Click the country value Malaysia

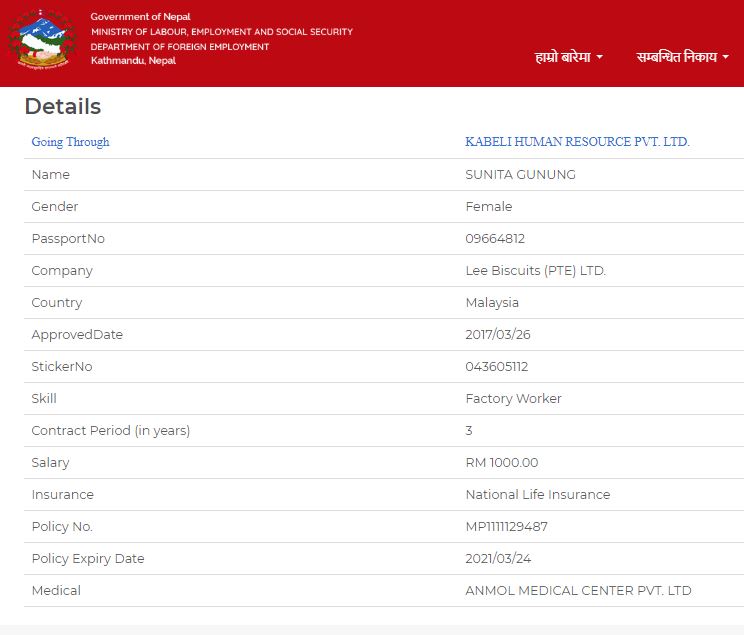(x=492, y=303)
